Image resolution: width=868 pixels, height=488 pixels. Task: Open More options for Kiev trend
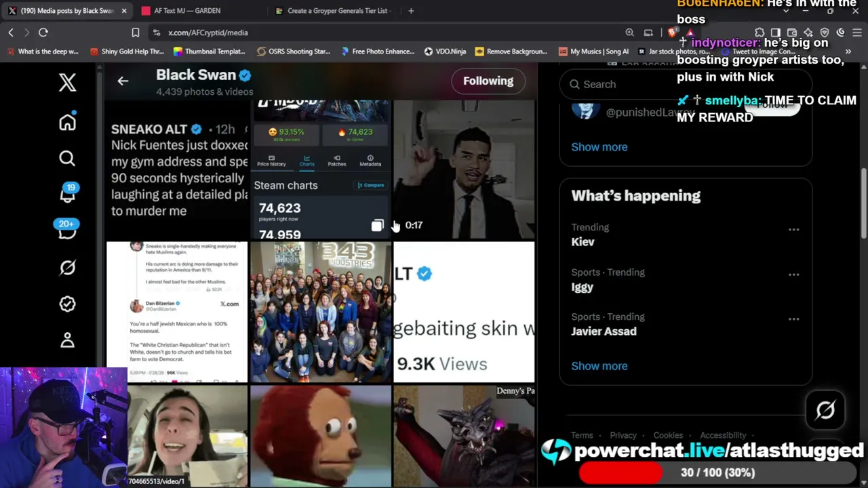(793, 230)
